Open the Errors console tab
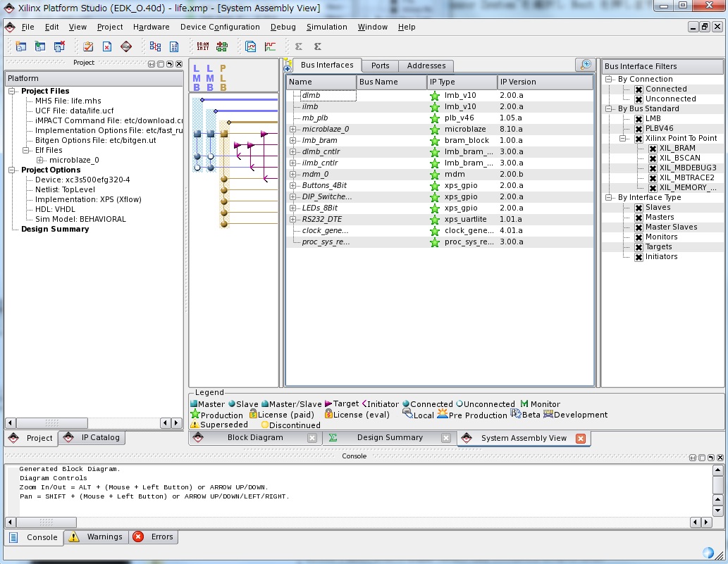 tap(153, 537)
